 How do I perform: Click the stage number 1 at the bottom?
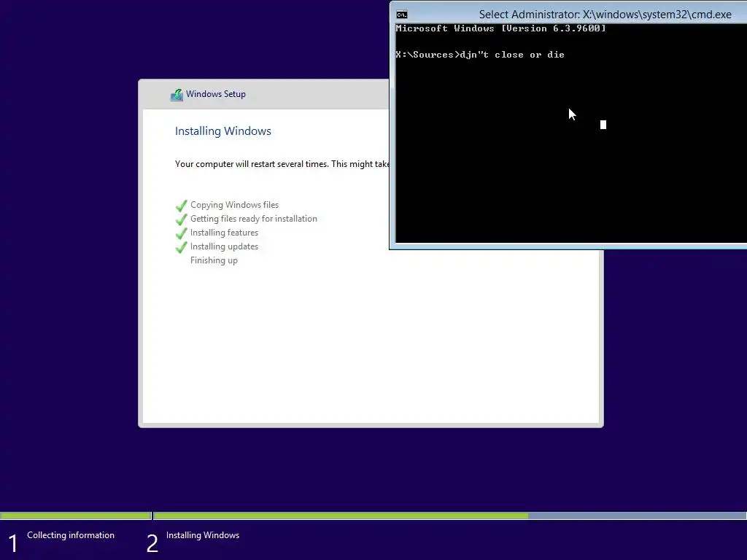pos(13,544)
